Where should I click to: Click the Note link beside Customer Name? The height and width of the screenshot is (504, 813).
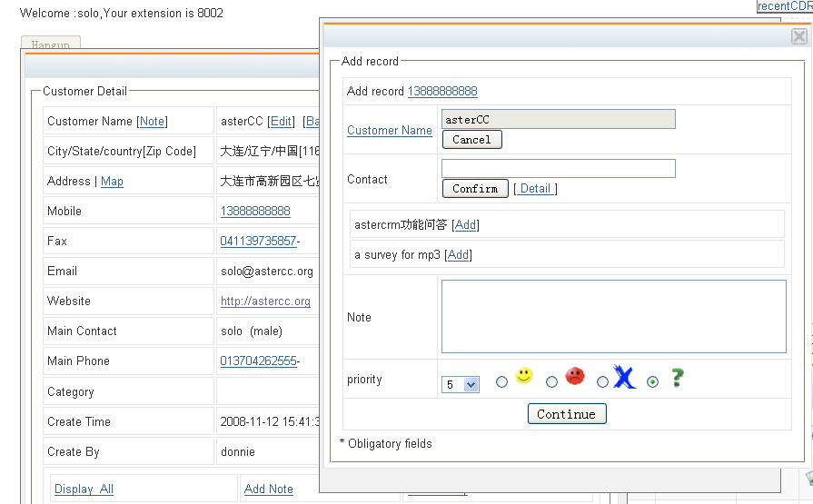(x=152, y=122)
